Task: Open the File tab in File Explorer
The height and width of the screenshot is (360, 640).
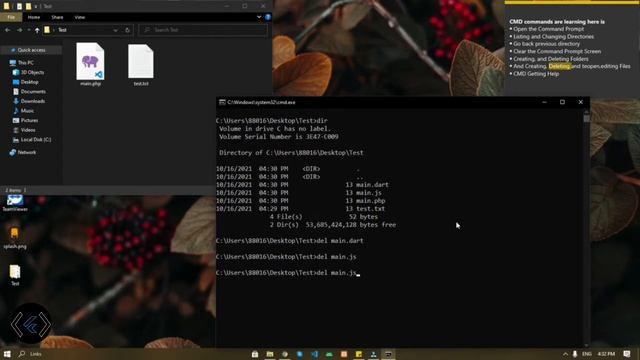Action: [x=11, y=17]
